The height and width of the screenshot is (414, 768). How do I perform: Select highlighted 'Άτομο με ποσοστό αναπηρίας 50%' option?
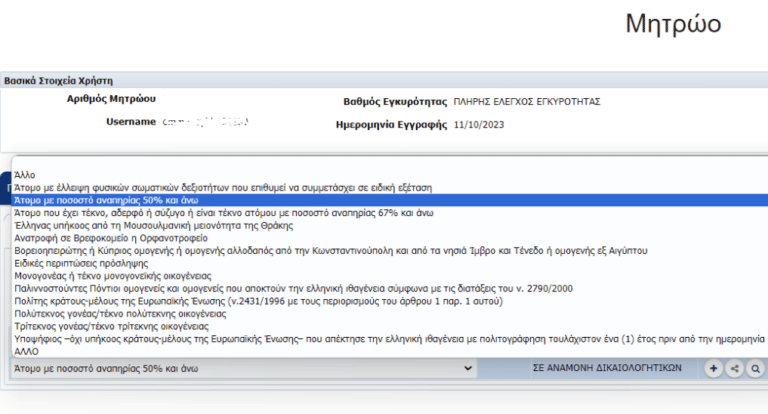coord(390,200)
